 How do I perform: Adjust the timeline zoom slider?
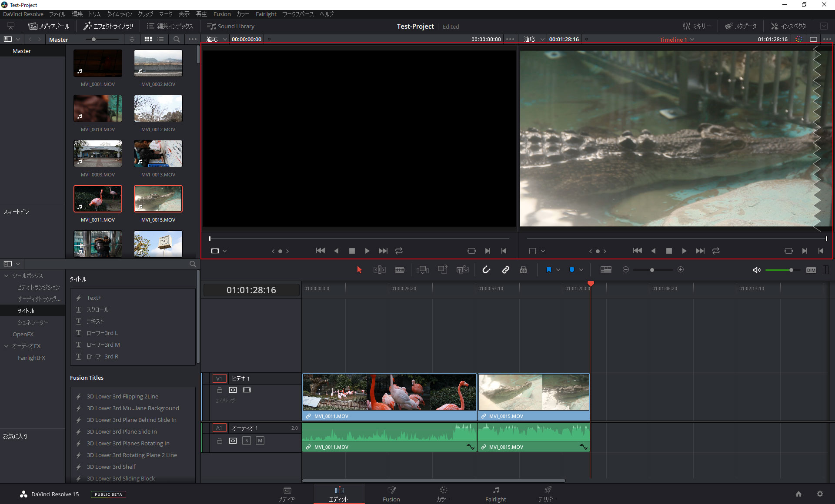(x=652, y=270)
